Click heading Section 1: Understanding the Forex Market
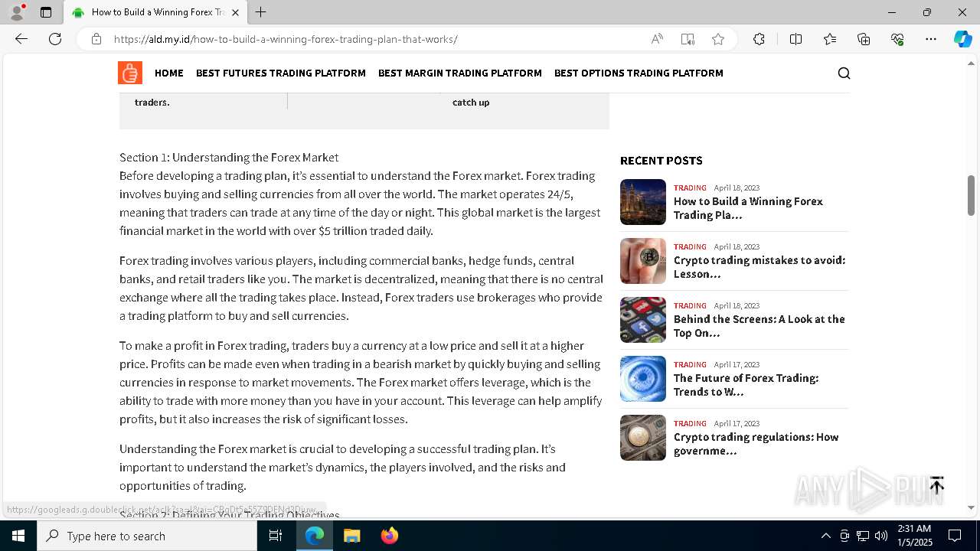This screenshot has height=551, width=980. pos(229,158)
